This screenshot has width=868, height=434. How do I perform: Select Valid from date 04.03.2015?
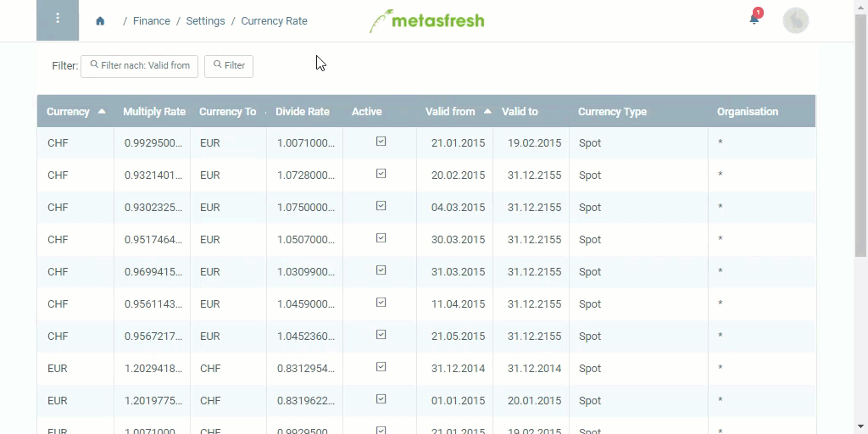458,207
